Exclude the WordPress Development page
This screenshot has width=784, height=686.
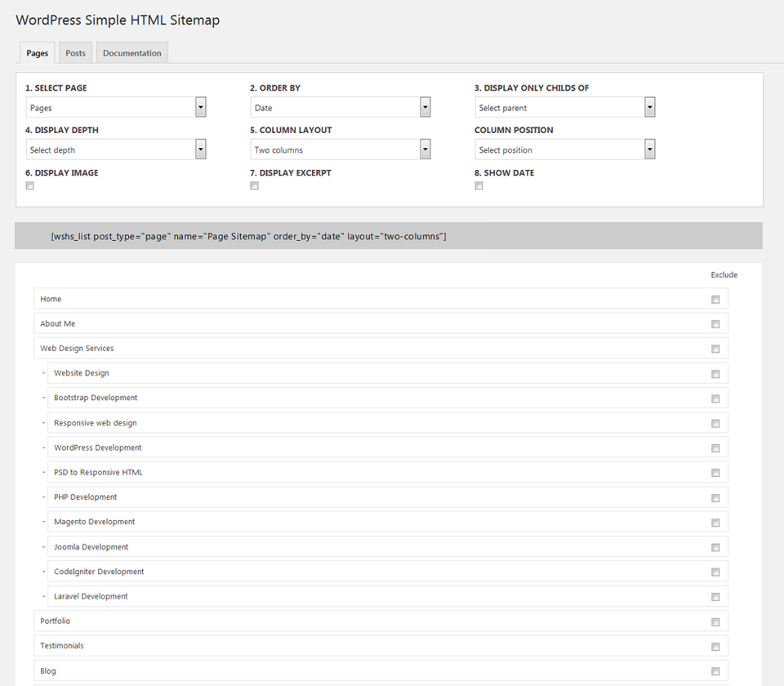click(715, 448)
